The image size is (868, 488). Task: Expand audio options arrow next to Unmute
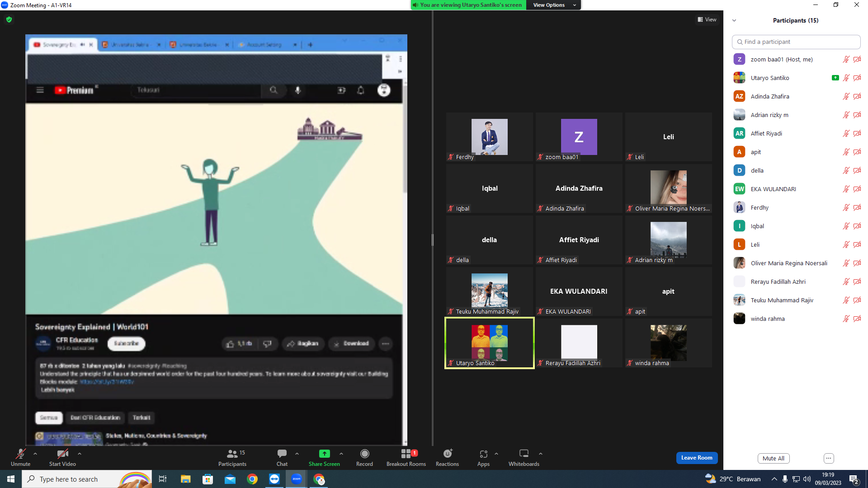pos(35,454)
